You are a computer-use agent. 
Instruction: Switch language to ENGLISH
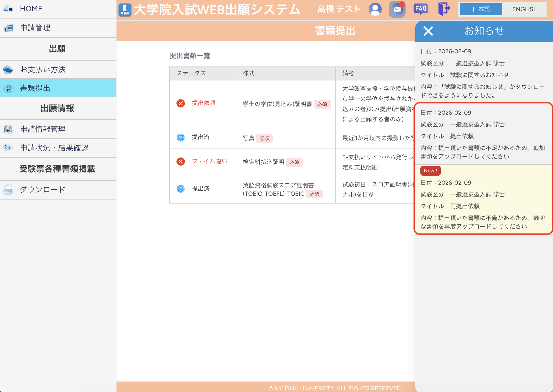pos(525,9)
